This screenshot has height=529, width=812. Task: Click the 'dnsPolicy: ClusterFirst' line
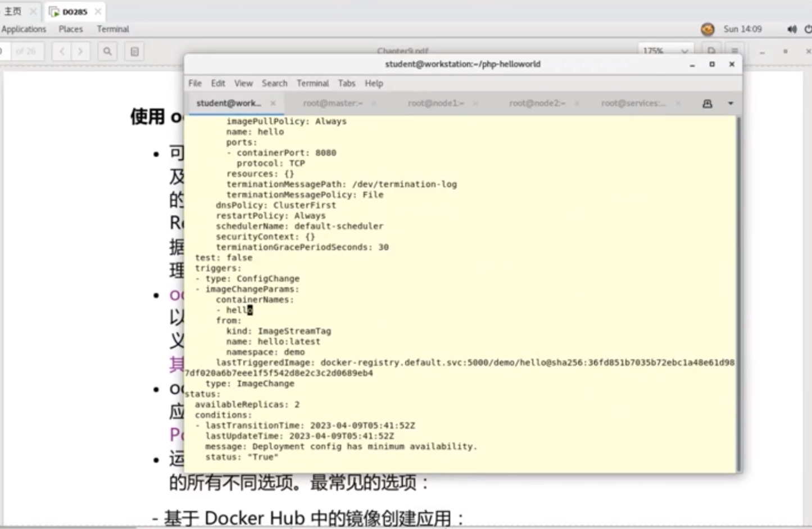(x=276, y=206)
